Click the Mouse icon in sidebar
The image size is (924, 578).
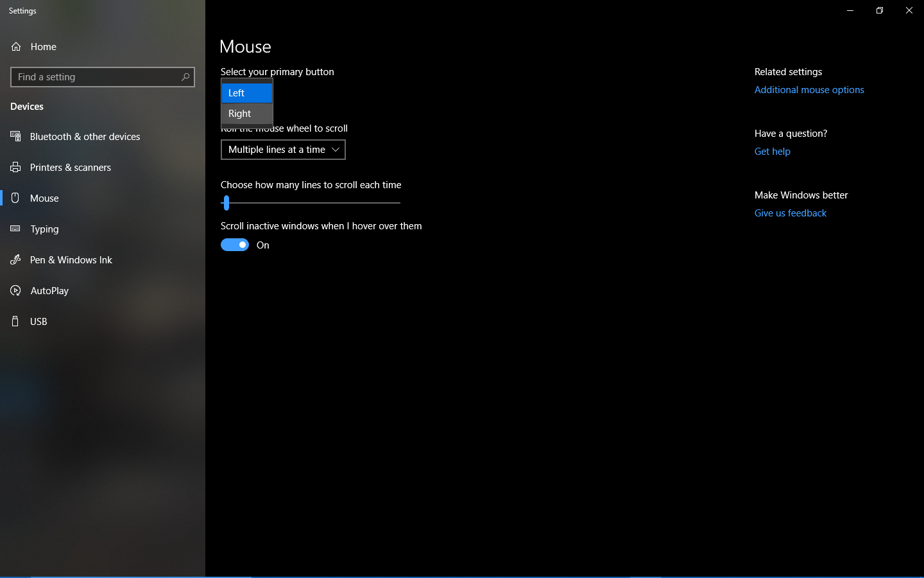[15, 198]
